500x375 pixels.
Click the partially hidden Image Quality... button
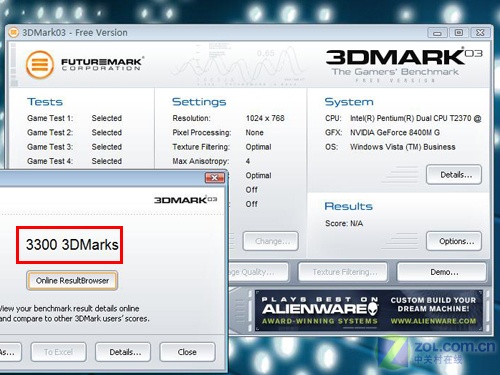click(x=259, y=272)
